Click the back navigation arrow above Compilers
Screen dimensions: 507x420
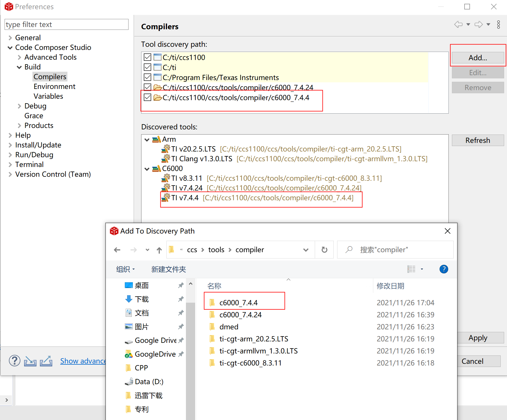click(458, 24)
